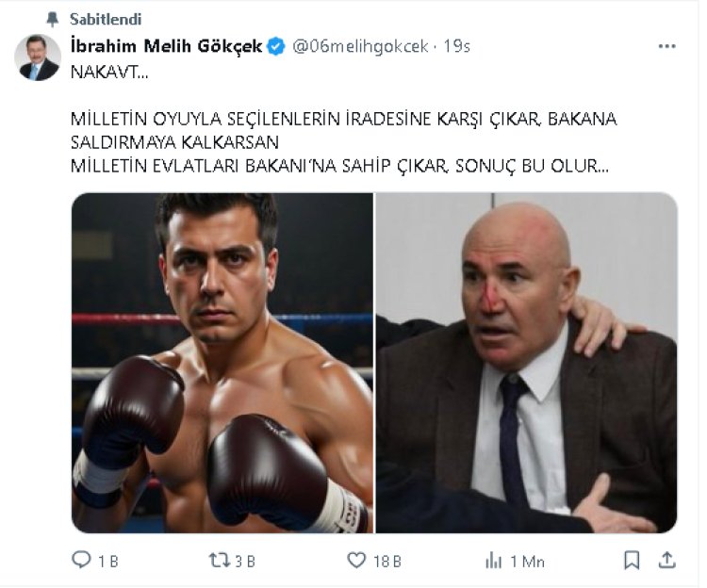Open the left boxer image
707x588 pixels.
click(222, 363)
